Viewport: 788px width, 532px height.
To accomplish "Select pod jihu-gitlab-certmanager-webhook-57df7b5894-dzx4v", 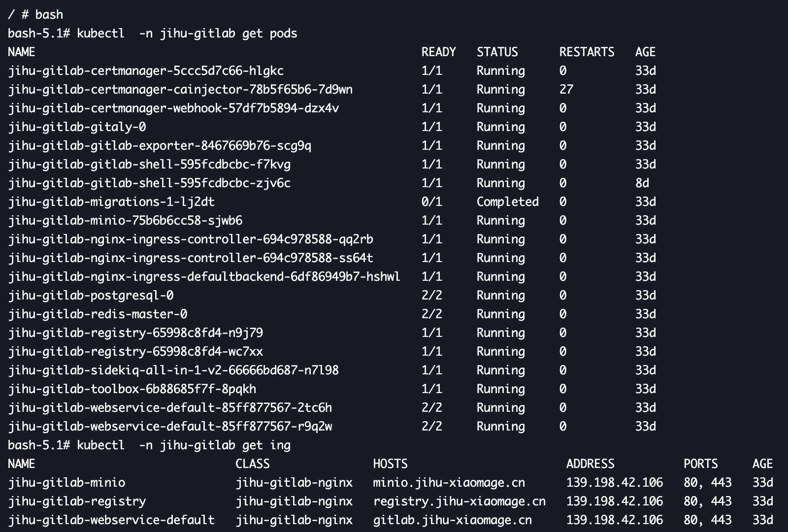I will pos(173,108).
